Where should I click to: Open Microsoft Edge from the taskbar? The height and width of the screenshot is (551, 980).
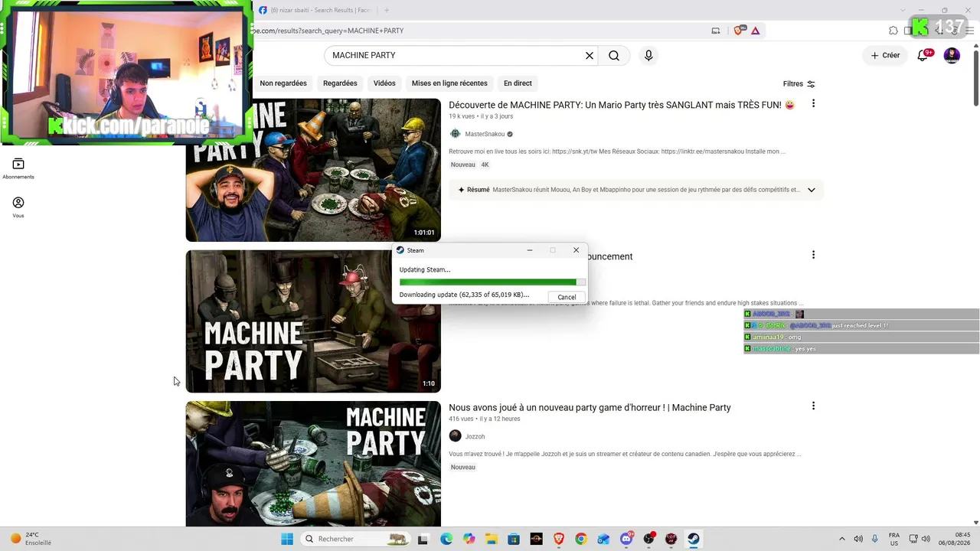446,539
